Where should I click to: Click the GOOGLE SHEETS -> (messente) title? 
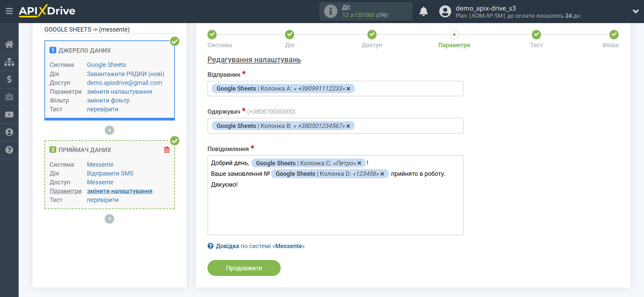(87, 30)
